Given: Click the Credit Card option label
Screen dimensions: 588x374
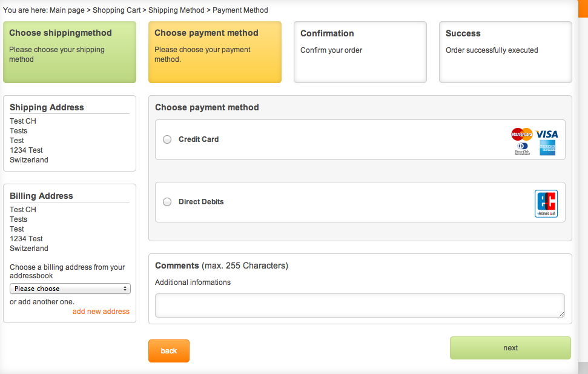Looking at the screenshot, I should click(199, 139).
